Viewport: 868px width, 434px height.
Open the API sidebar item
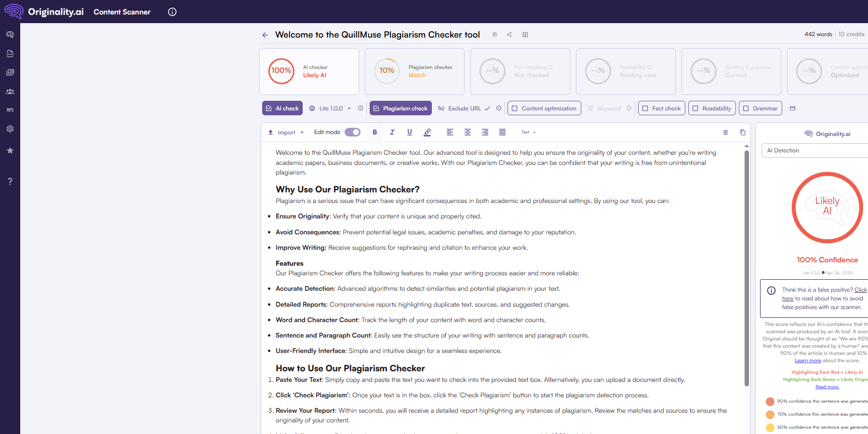point(10,110)
